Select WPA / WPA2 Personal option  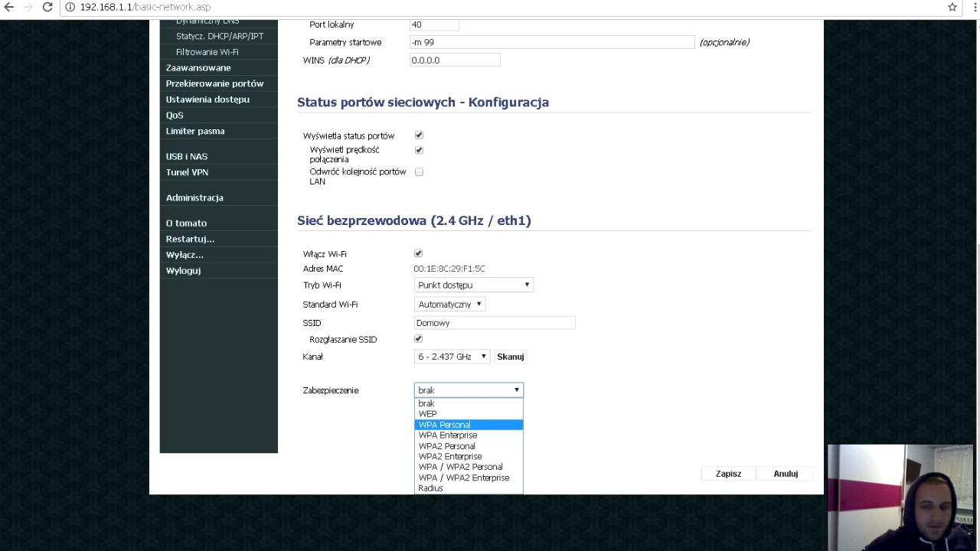click(x=469, y=467)
